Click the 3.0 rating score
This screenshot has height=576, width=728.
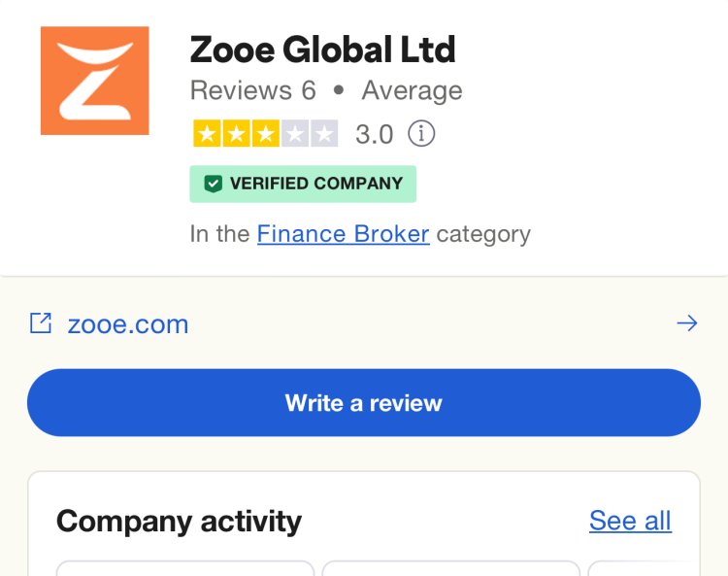point(375,135)
